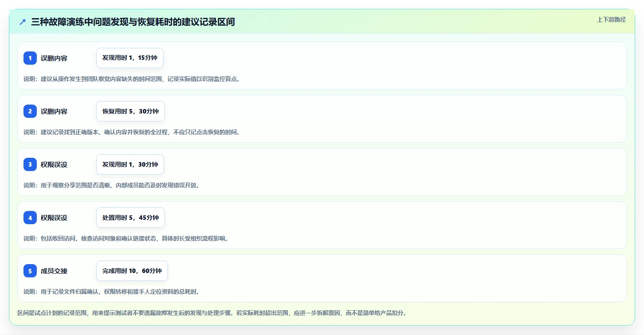Click the note about 观察分享范围是否清晰
Image resolution: width=644 pixels, height=335 pixels.
111,185
